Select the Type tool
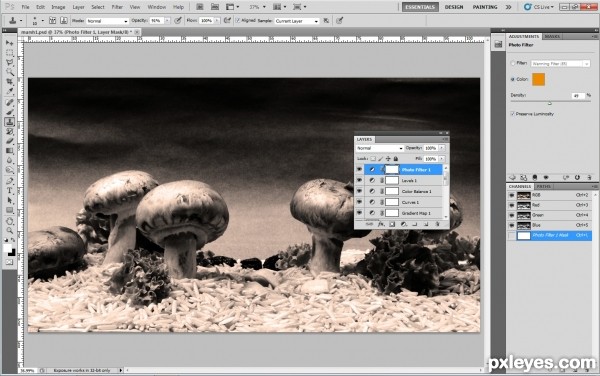This screenshot has height=376, width=600. (x=10, y=190)
